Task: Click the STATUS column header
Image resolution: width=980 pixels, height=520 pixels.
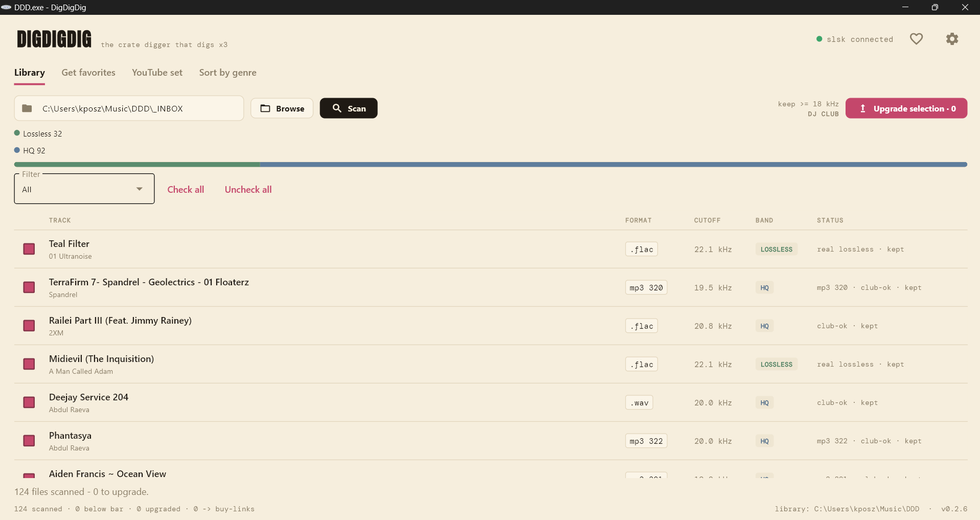Action: pyautogui.click(x=830, y=220)
